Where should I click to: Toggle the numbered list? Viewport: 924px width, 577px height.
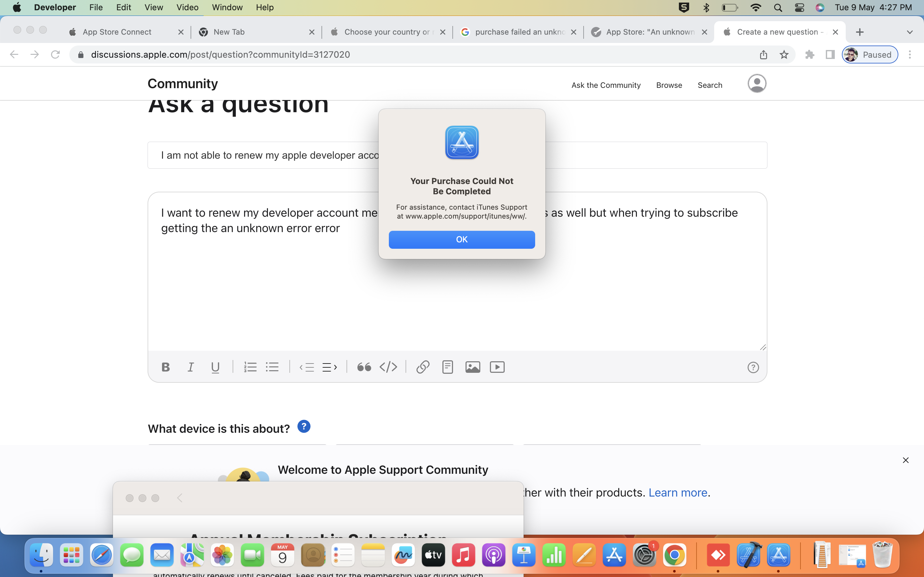[251, 367]
